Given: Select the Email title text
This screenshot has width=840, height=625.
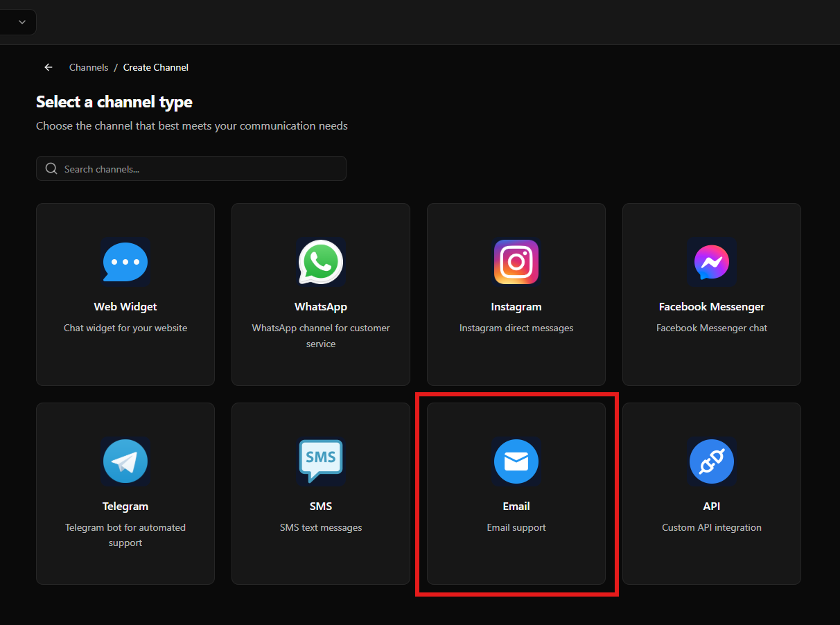Looking at the screenshot, I should coord(516,506).
